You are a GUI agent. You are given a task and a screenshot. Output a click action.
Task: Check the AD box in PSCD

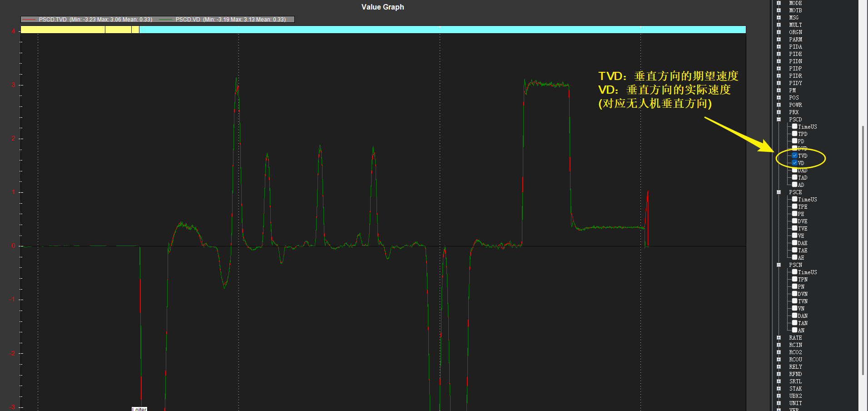pyautogui.click(x=794, y=185)
